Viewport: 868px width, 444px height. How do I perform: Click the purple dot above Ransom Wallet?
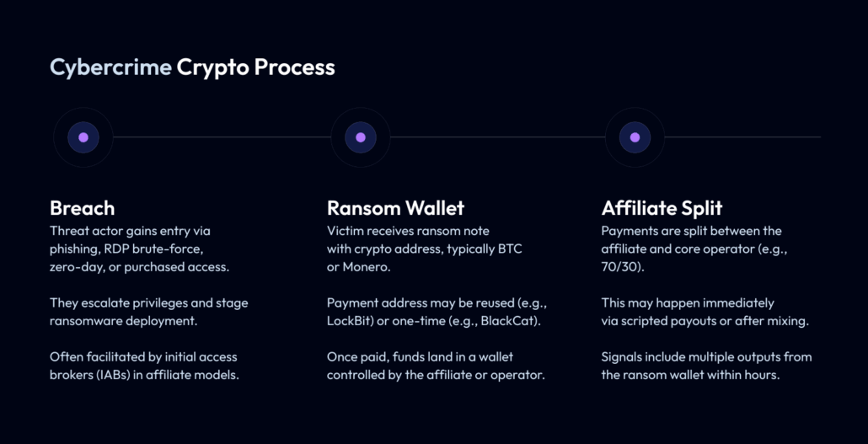pyautogui.click(x=361, y=137)
